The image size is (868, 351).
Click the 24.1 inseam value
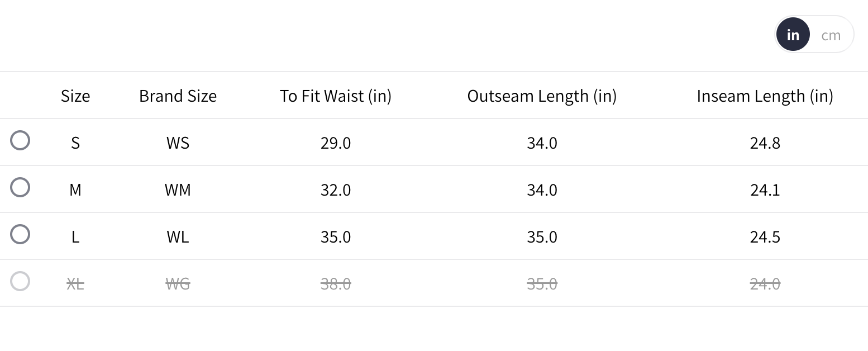click(765, 190)
